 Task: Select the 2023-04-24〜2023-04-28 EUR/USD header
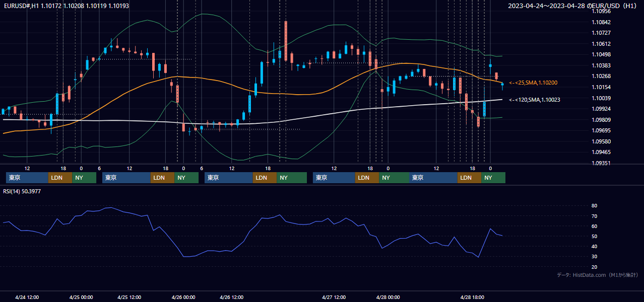[x=573, y=6]
